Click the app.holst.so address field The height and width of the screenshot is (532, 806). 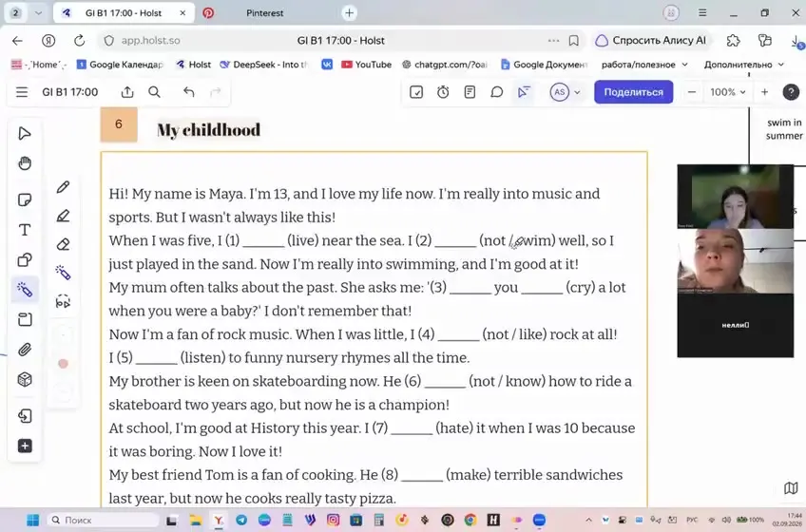coord(150,41)
